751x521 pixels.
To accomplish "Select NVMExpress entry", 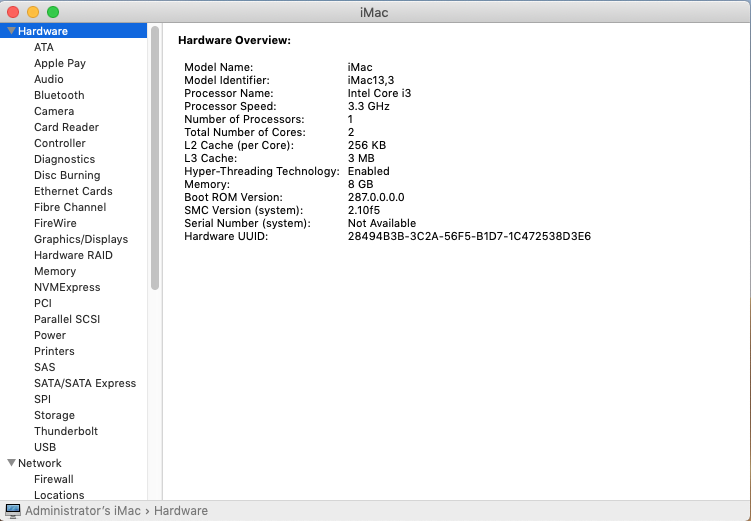I will pyautogui.click(x=67, y=287).
